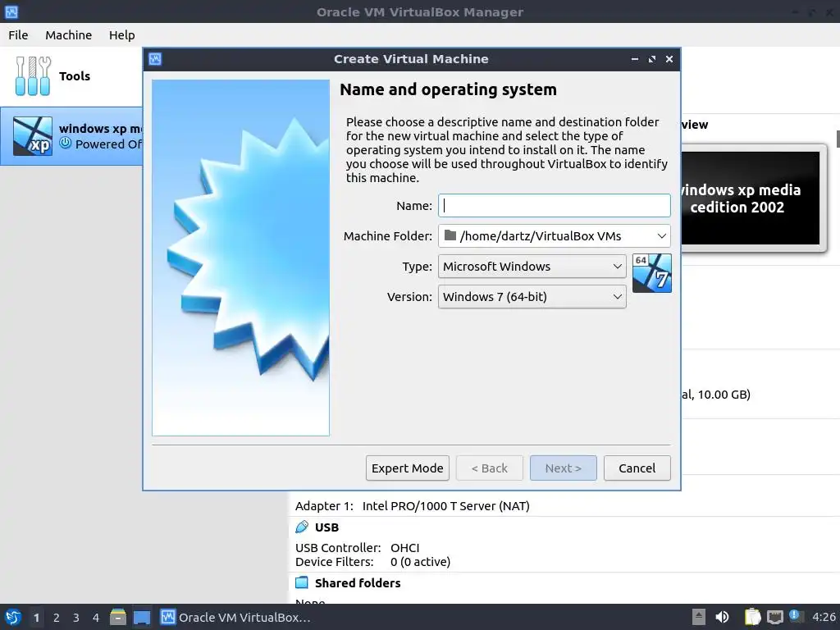Click the '0 (0 active)' value
The height and width of the screenshot is (630, 840).
[x=420, y=561]
